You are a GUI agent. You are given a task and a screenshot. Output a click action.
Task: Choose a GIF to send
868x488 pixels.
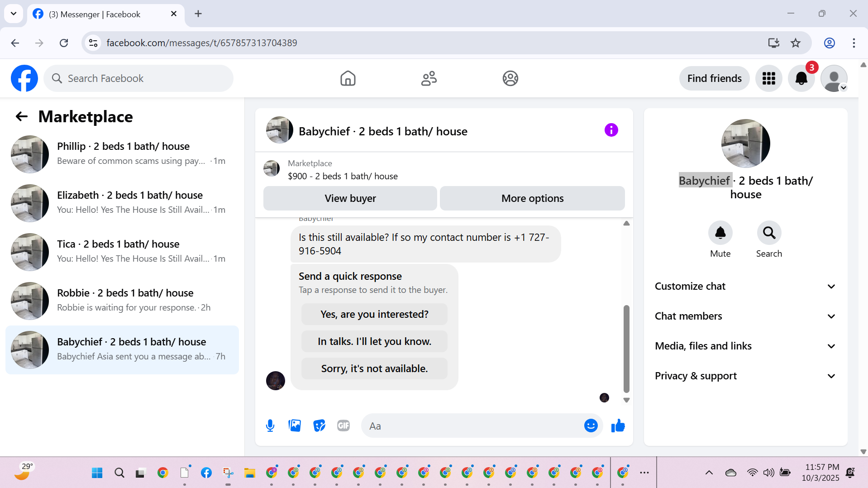pos(343,426)
